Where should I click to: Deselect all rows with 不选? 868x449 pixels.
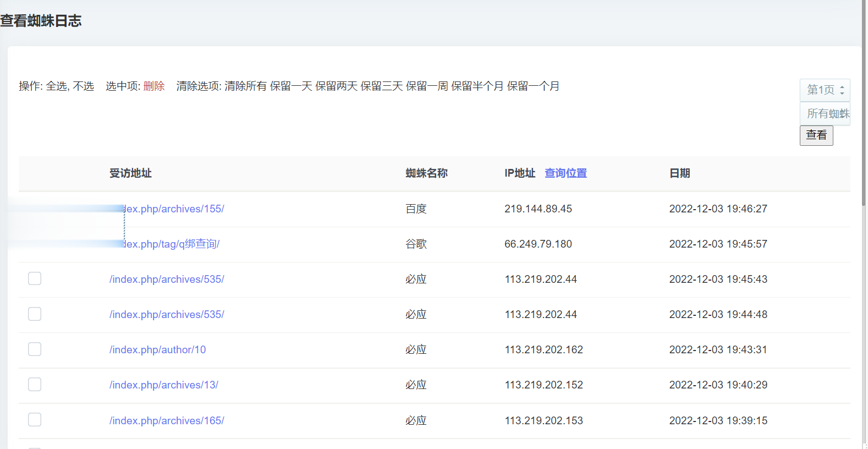click(x=84, y=86)
